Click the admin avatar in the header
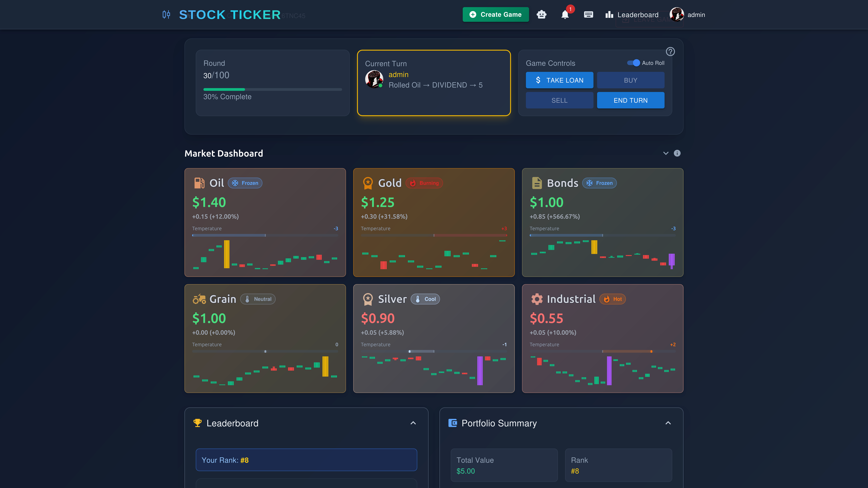The image size is (868, 488). (x=677, y=14)
